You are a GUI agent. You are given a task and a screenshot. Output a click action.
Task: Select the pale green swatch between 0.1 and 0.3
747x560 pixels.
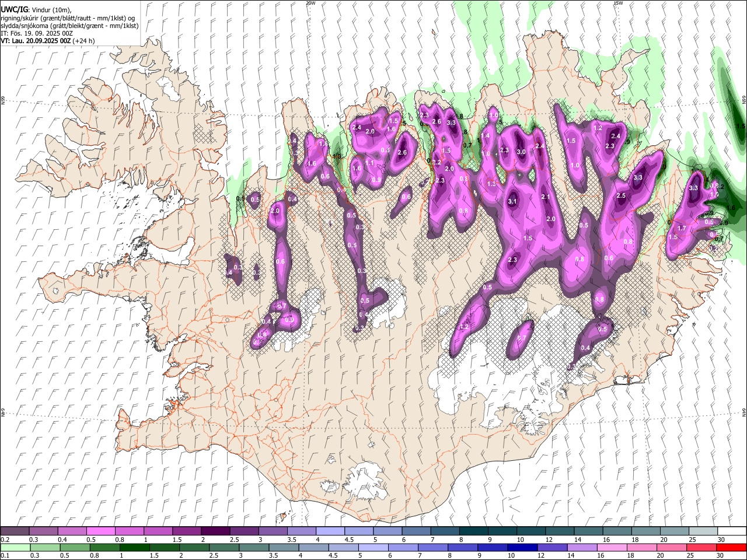point(15,547)
